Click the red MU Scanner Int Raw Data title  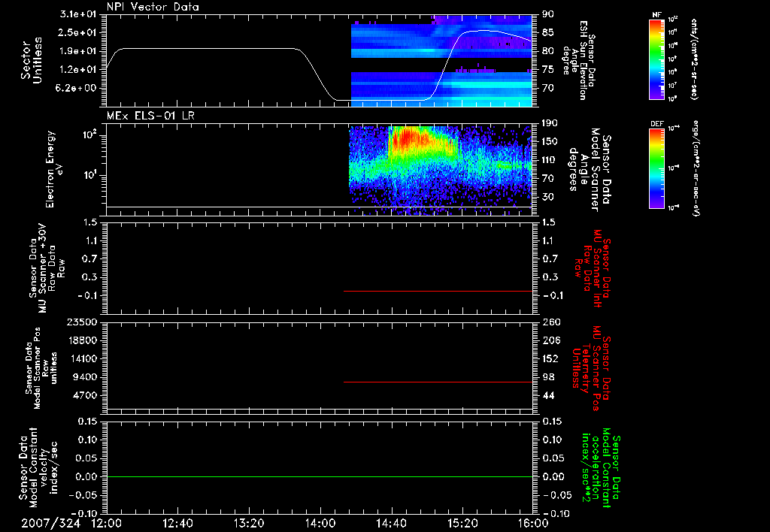point(593,268)
